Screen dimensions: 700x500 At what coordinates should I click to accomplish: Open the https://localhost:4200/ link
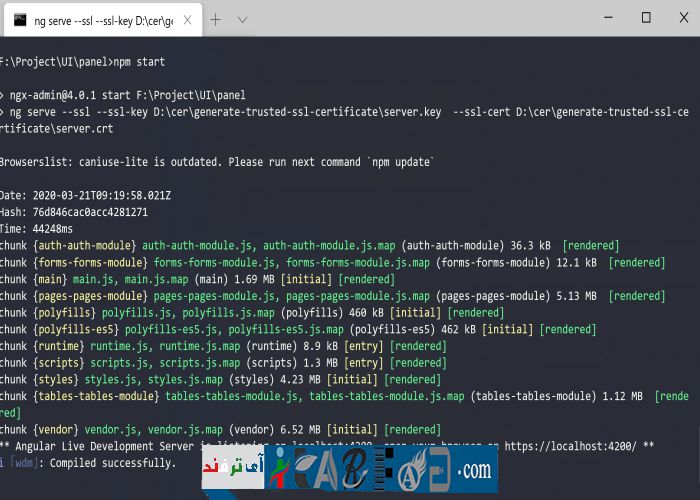[579, 447]
